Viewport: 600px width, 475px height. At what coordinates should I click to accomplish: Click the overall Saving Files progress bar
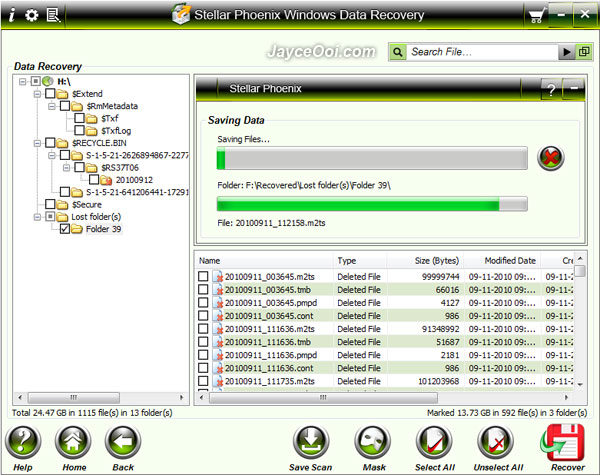click(x=372, y=158)
